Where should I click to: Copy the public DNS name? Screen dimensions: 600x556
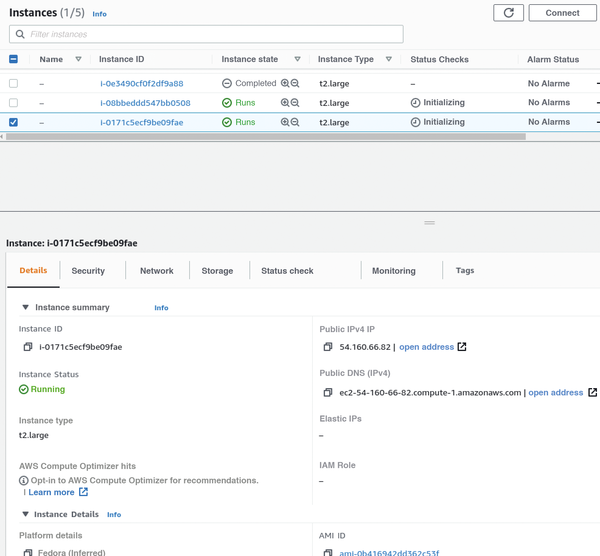tap(328, 392)
